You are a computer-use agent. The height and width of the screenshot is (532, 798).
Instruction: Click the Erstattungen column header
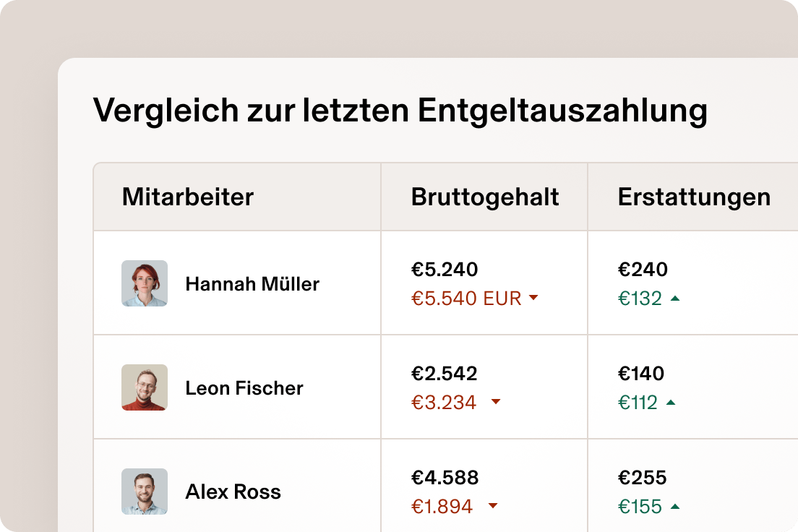coord(692,197)
